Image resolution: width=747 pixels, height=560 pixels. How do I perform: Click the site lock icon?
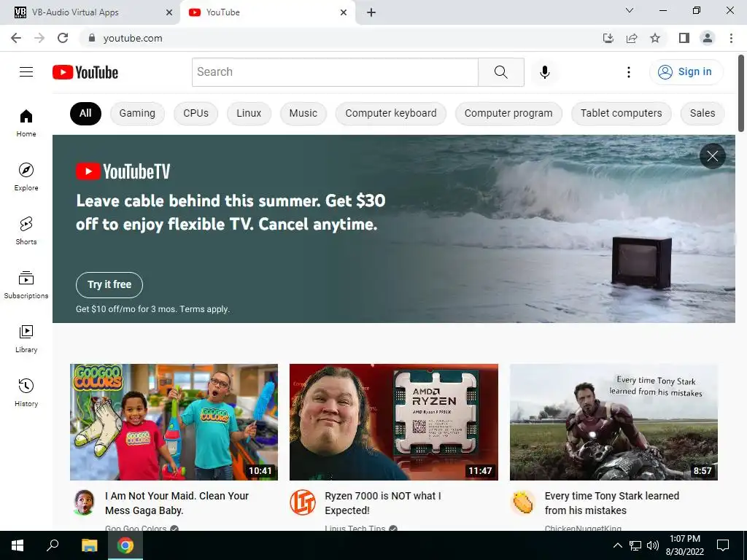pos(92,38)
